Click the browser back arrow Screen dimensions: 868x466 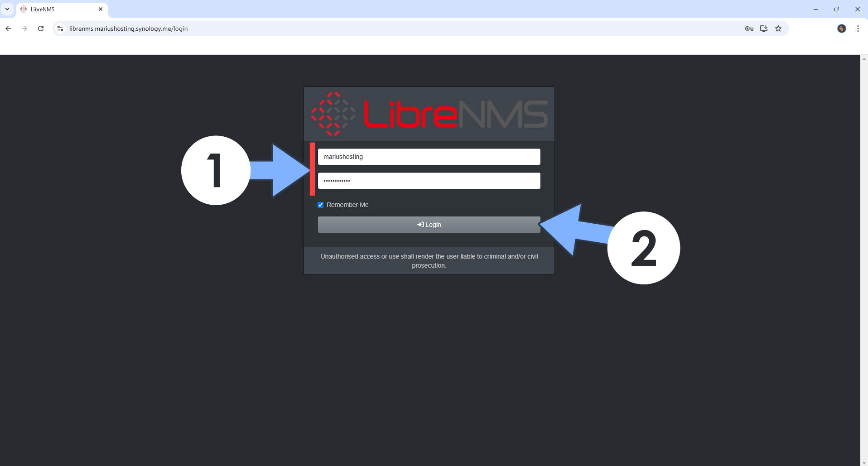(x=8, y=29)
